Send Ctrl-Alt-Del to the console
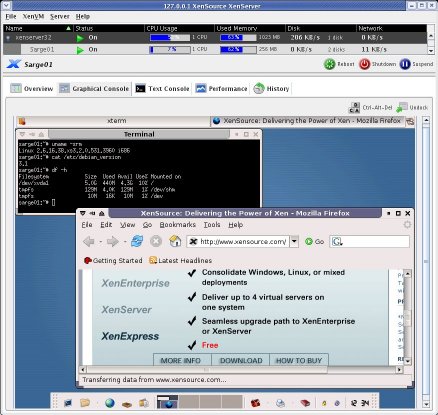This screenshot has width=438, height=415. tap(354, 108)
